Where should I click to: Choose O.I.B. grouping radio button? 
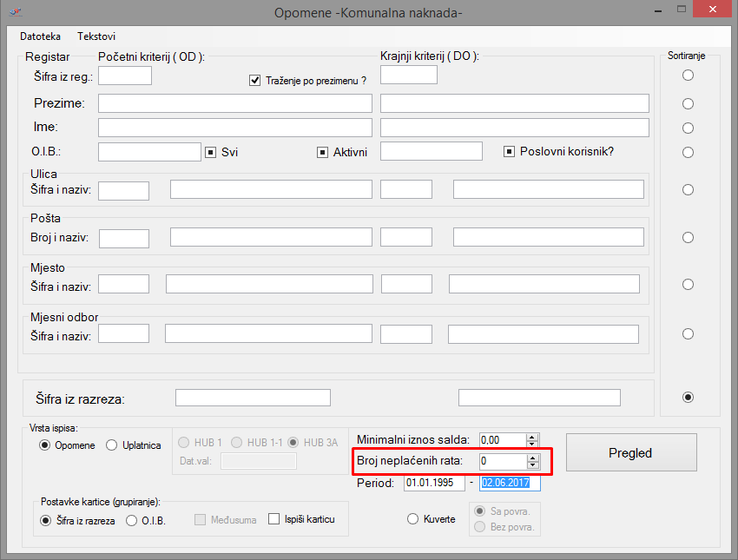click(x=132, y=521)
